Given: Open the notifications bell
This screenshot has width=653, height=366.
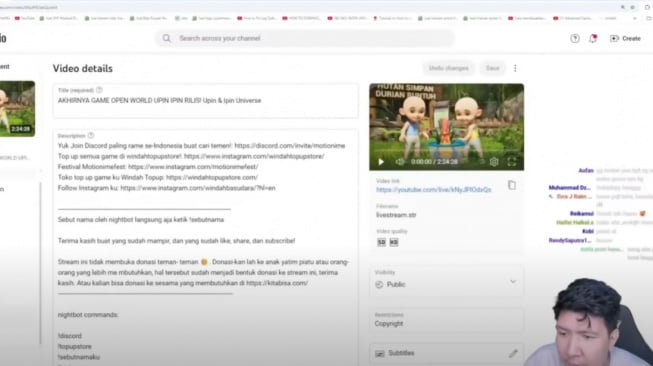Looking at the screenshot, I should (x=593, y=38).
